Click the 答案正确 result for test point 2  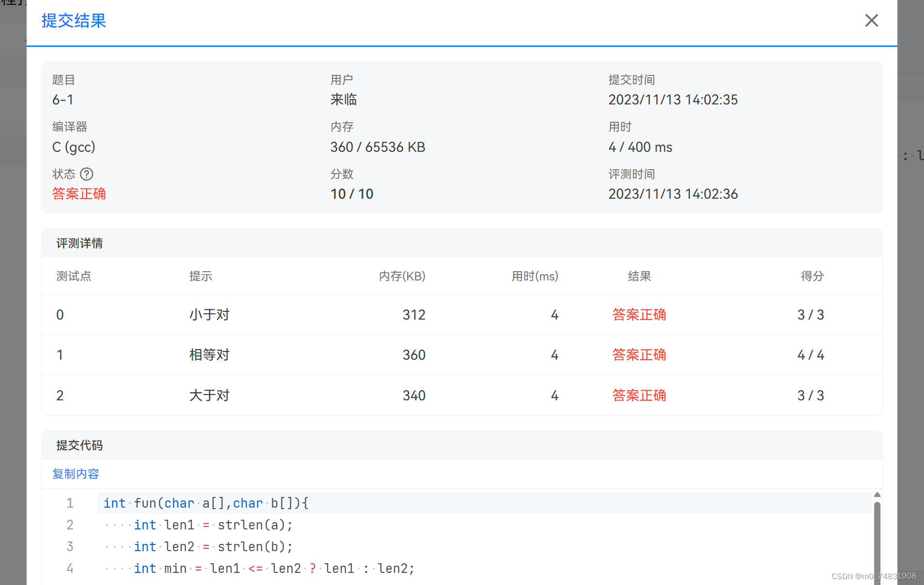click(639, 395)
